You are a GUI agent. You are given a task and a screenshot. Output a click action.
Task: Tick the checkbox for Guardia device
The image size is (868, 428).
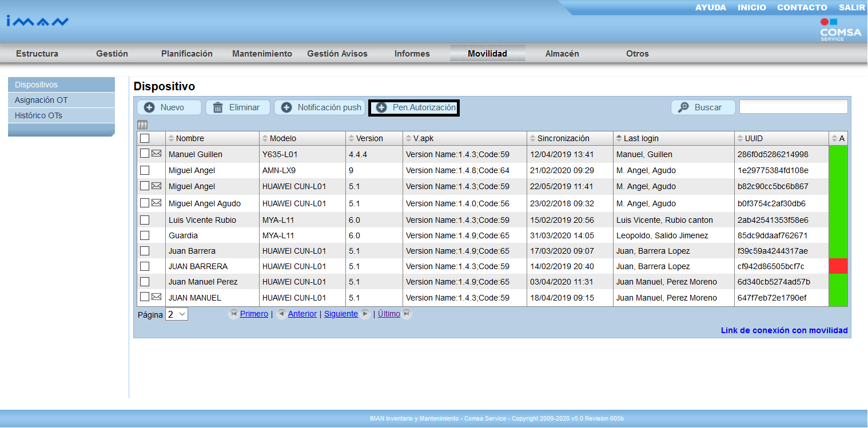pyautogui.click(x=145, y=235)
